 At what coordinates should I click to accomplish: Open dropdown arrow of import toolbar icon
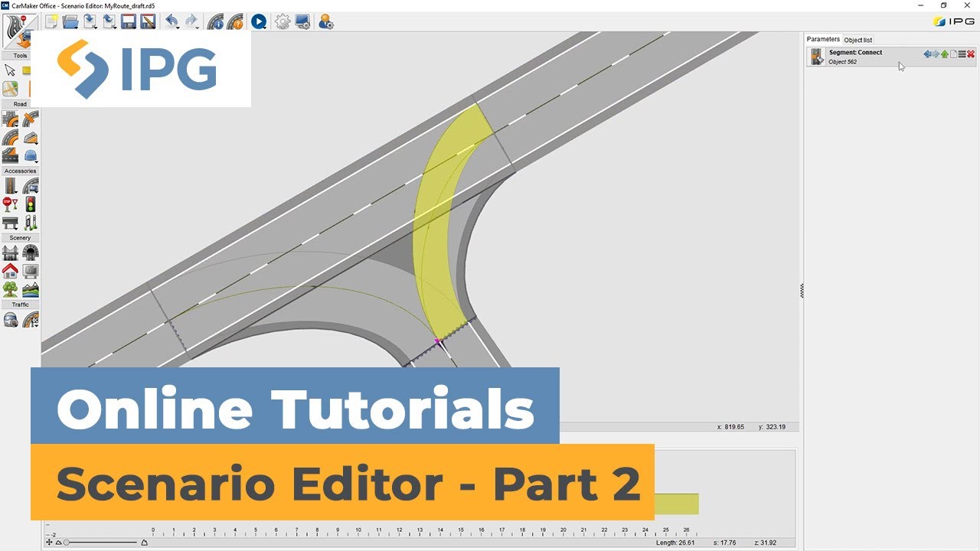96,28
